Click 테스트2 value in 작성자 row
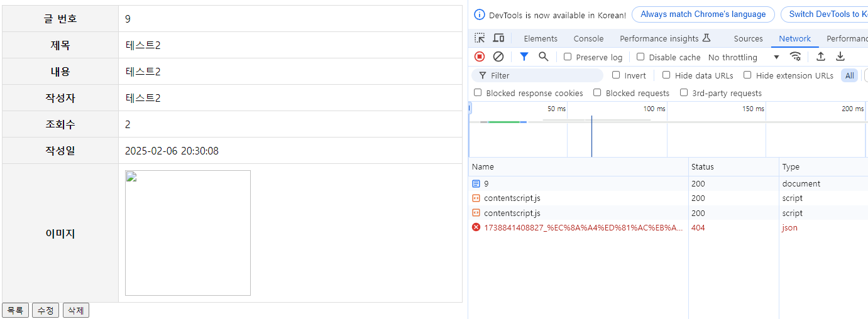The width and height of the screenshot is (868, 319). (143, 98)
